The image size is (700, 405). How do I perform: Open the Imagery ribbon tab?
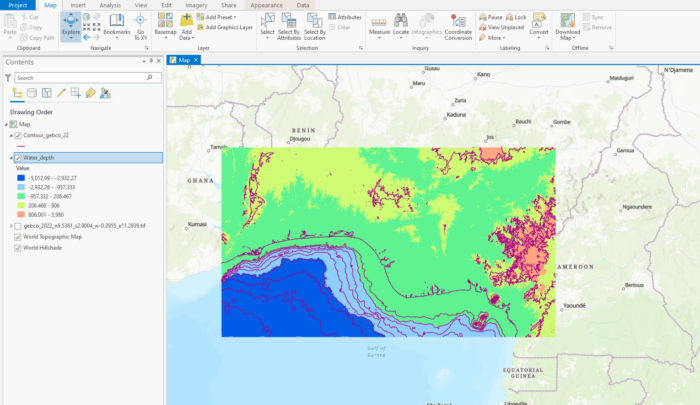coord(196,5)
